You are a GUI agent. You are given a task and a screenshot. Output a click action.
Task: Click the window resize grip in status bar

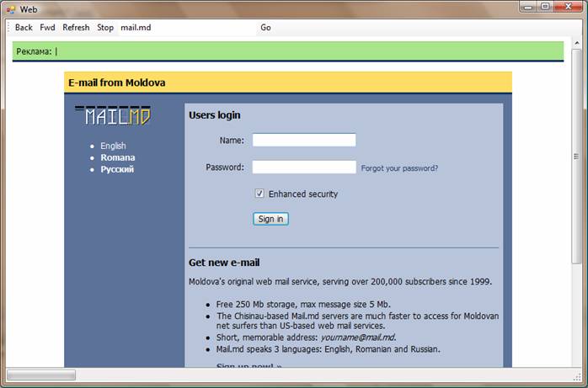click(578, 376)
